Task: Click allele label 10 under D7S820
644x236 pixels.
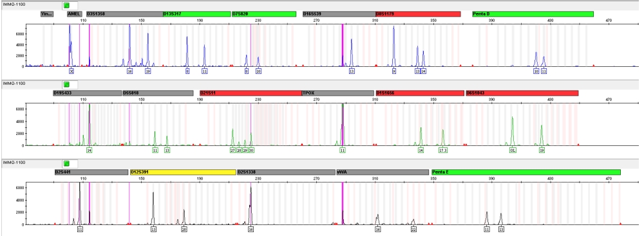Action: click(x=258, y=71)
